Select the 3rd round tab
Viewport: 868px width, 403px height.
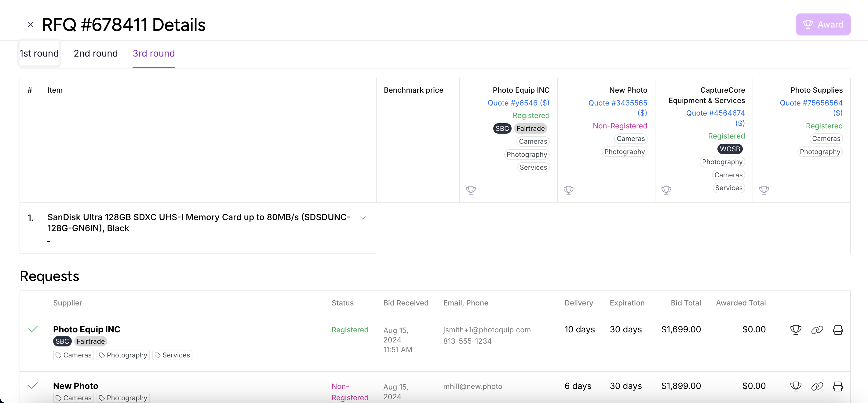154,54
